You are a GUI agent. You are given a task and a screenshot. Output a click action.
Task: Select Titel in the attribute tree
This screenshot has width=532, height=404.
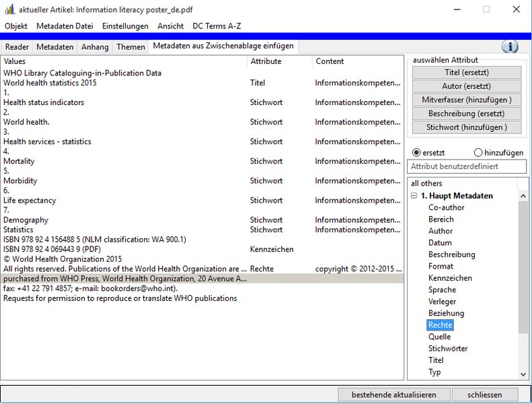coord(436,360)
